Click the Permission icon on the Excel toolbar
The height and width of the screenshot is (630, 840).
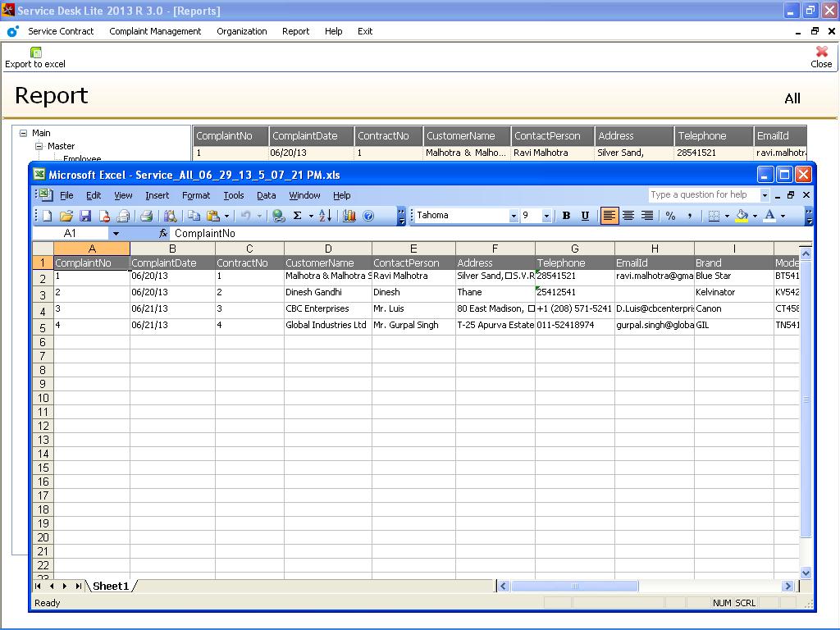104,216
